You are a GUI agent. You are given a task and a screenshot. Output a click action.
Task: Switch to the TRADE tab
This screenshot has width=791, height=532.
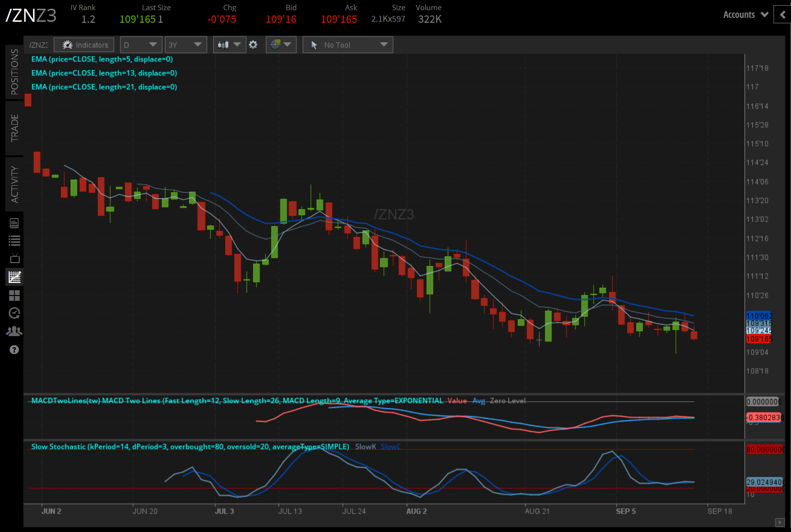pos(14,129)
